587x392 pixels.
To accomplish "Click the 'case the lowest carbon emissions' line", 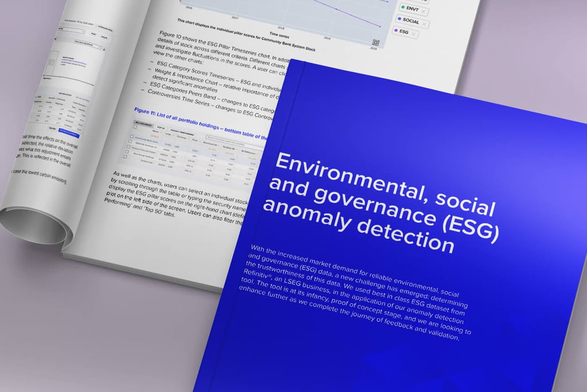I will click(40, 176).
